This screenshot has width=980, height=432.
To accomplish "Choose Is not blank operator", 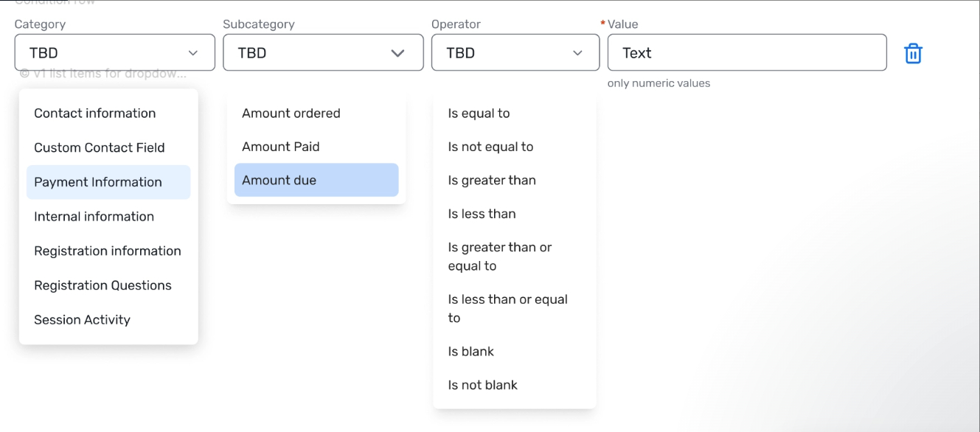I will (483, 385).
